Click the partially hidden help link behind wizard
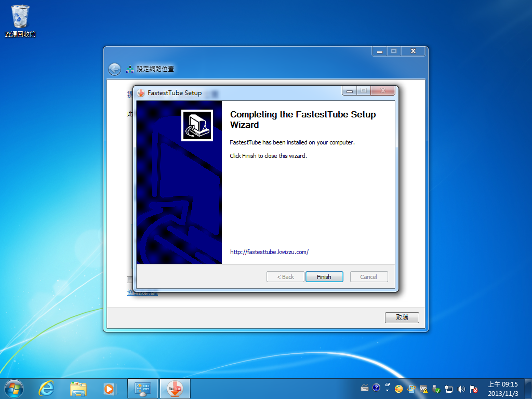This screenshot has width=532, height=399. 142,293
